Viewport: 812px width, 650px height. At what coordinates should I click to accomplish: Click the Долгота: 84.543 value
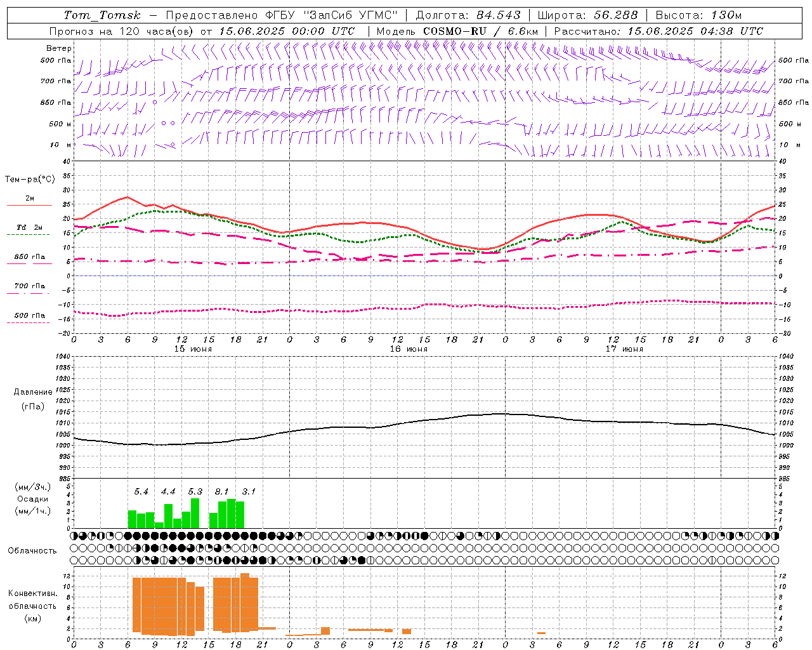pyautogui.click(x=468, y=15)
